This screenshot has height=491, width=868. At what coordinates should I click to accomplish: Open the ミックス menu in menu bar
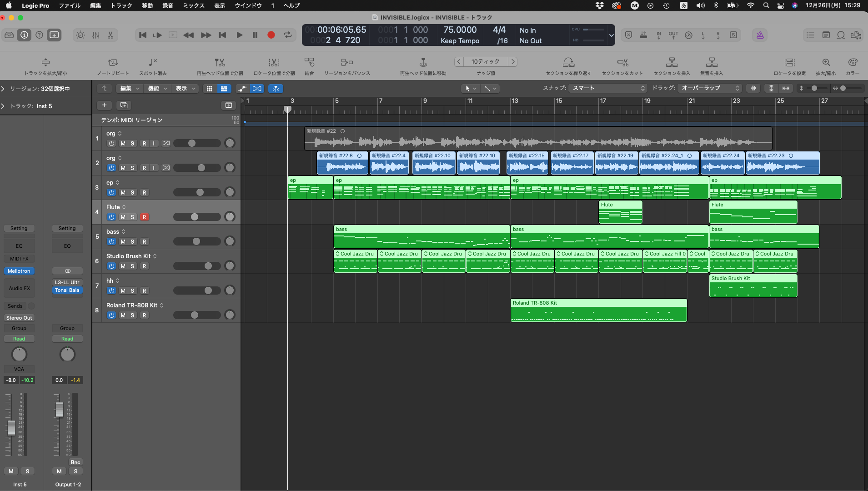coord(193,5)
